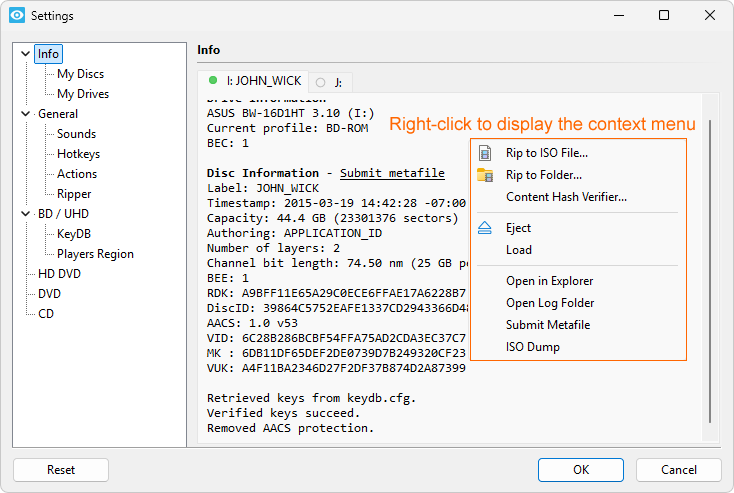This screenshot has height=493, width=734.
Task: Collapse the Info tree node
Action: click(26, 54)
